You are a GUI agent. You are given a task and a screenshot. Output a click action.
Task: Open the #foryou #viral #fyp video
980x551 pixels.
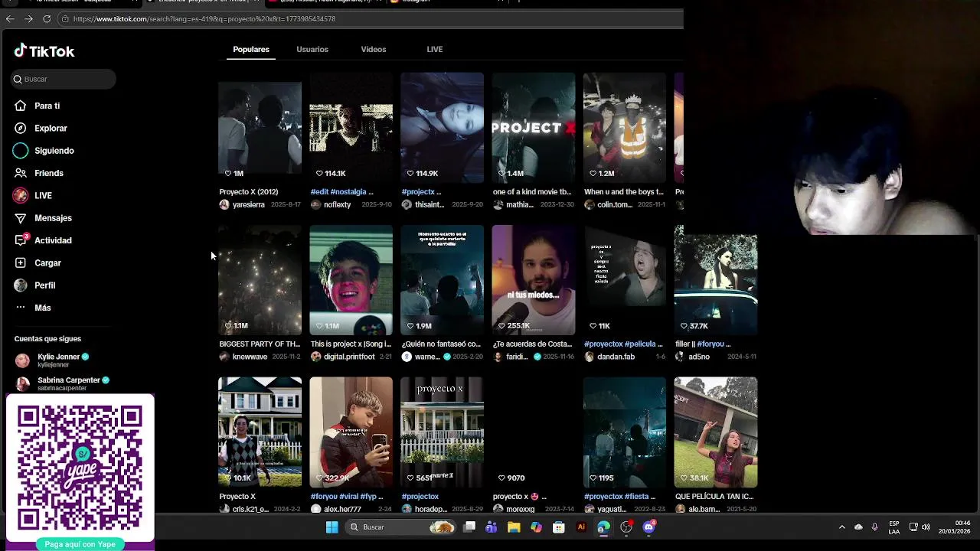[x=351, y=432]
